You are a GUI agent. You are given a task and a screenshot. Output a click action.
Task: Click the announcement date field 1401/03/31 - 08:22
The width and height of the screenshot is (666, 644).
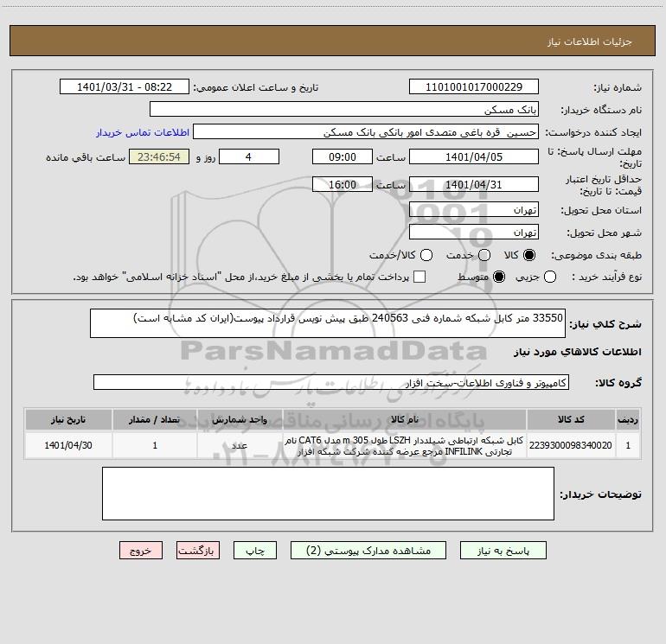point(125,87)
